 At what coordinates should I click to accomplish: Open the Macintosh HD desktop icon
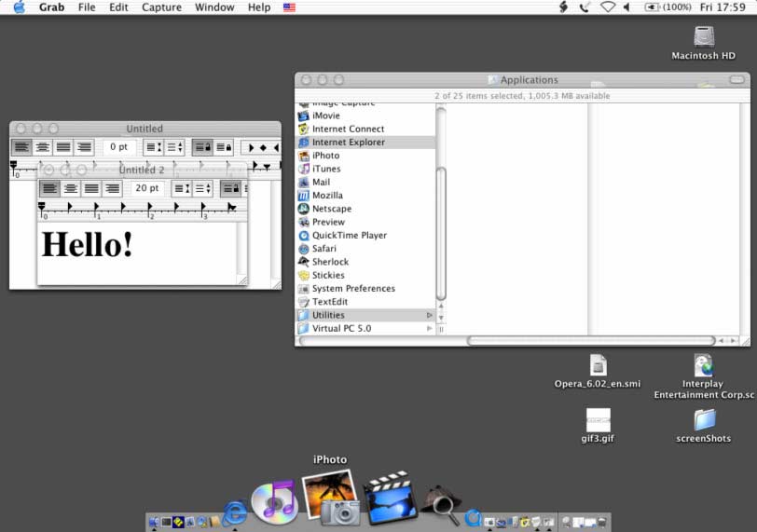[704, 36]
